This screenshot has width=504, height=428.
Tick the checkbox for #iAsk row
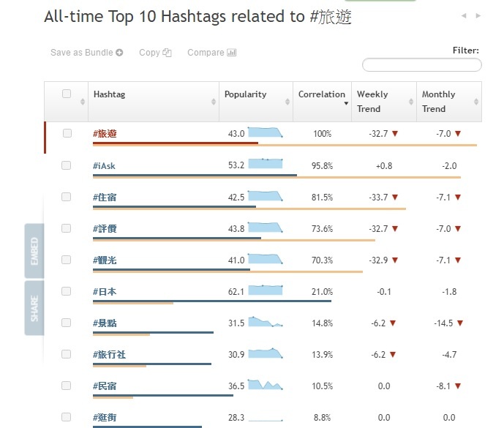67,165
